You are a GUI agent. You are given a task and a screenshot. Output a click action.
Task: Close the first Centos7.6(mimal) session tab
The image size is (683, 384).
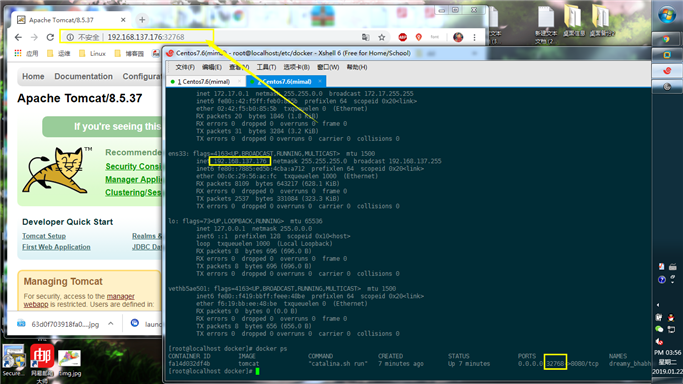click(x=239, y=81)
